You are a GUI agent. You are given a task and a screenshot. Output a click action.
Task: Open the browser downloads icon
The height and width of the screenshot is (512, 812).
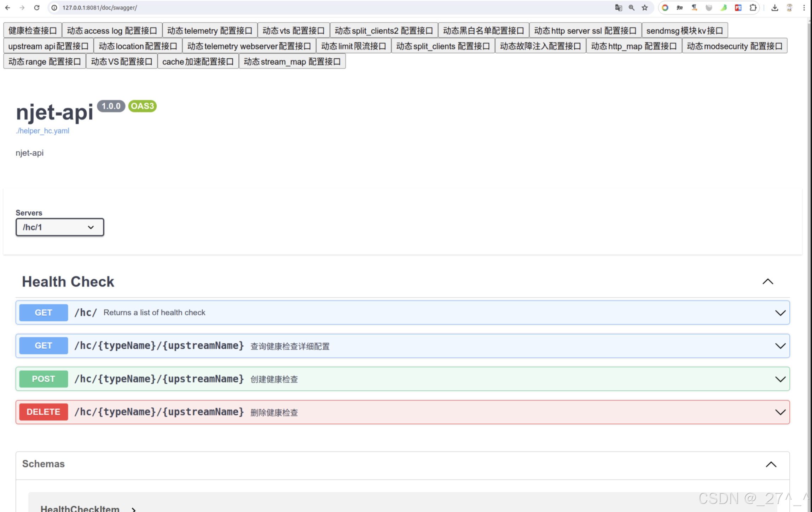(x=775, y=7)
